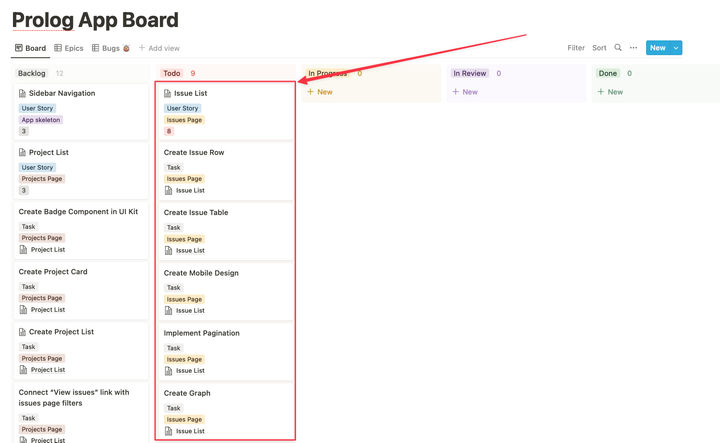Image resolution: width=720 pixels, height=443 pixels.
Task: Click the App skeleton tag
Action: point(41,120)
